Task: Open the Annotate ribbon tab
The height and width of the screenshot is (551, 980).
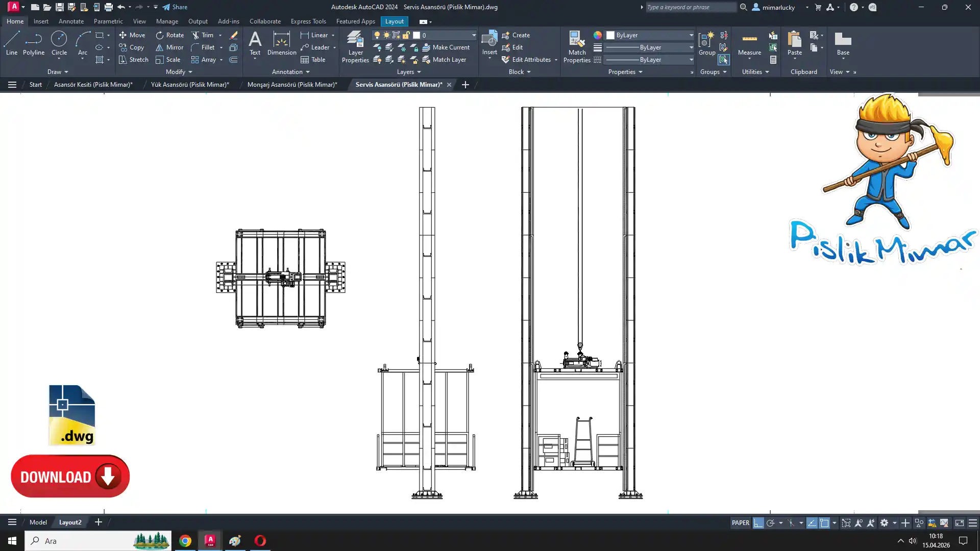Action: point(71,21)
